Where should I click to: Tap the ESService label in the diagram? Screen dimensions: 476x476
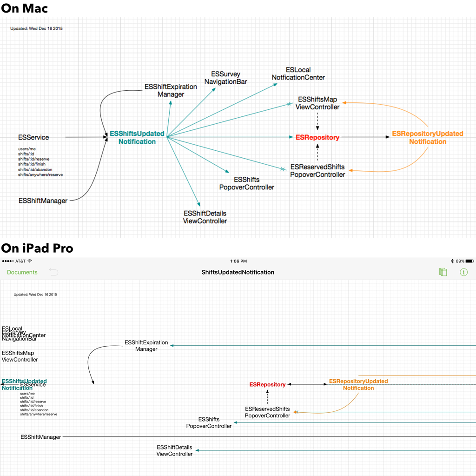tap(33, 137)
